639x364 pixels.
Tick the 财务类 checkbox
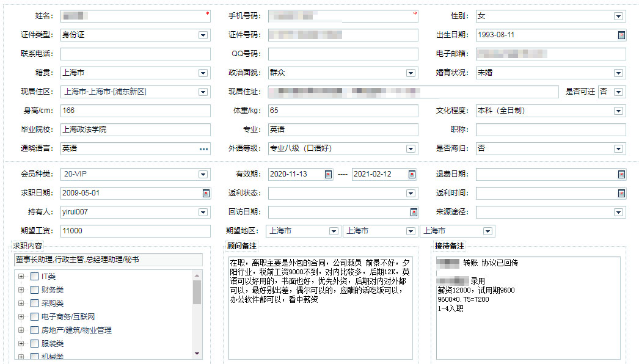(35, 290)
